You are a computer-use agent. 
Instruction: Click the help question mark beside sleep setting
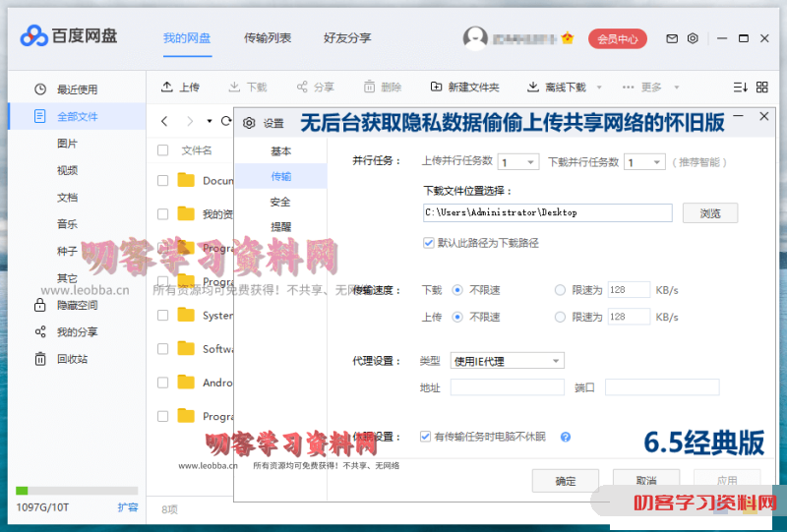coord(566,438)
